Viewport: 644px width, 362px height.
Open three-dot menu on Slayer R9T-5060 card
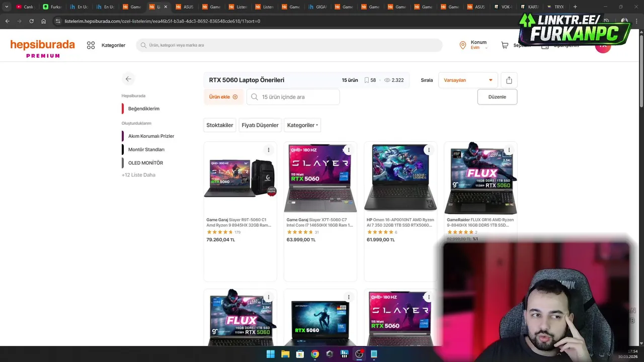269,150
